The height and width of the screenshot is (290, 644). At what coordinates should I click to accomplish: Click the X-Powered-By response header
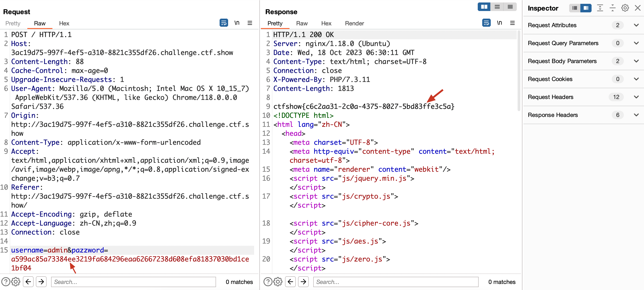coord(322,79)
